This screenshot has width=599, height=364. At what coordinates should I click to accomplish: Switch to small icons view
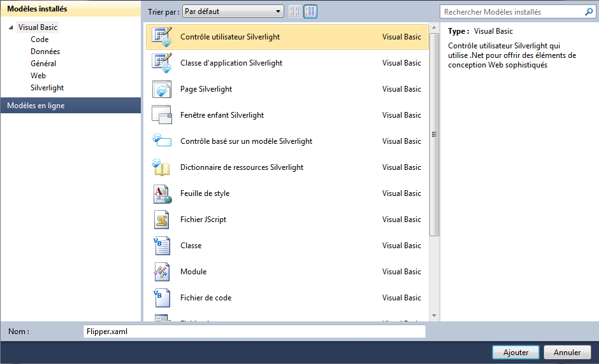click(x=294, y=11)
